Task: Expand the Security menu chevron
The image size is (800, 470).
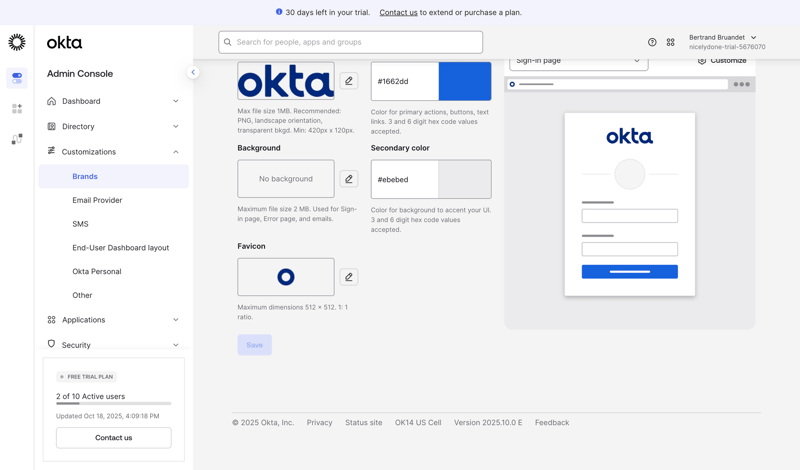Action: tap(176, 345)
